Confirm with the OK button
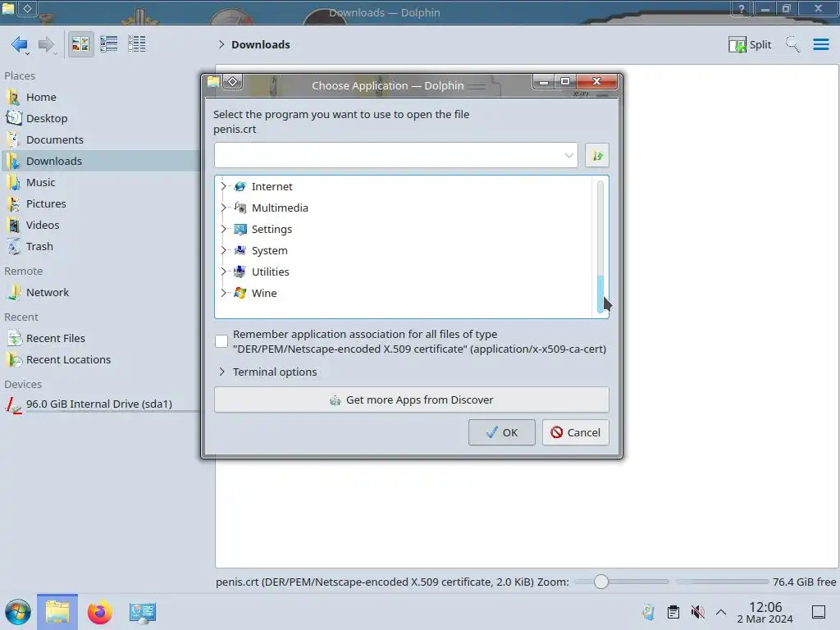840x630 pixels. point(501,432)
